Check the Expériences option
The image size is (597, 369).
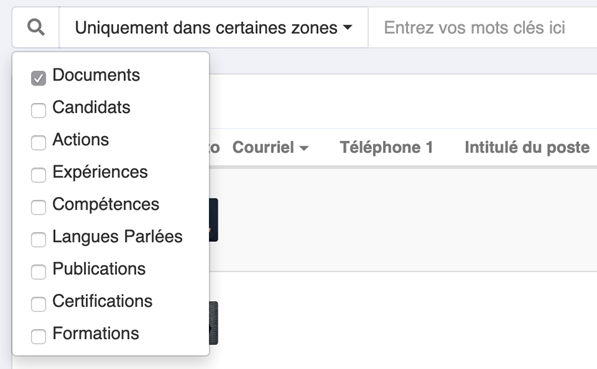[38, 175]
